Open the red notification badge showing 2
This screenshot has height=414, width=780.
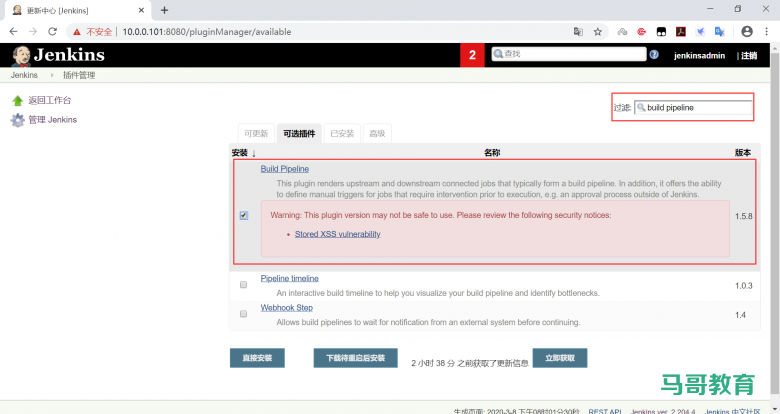coord(472,55)
